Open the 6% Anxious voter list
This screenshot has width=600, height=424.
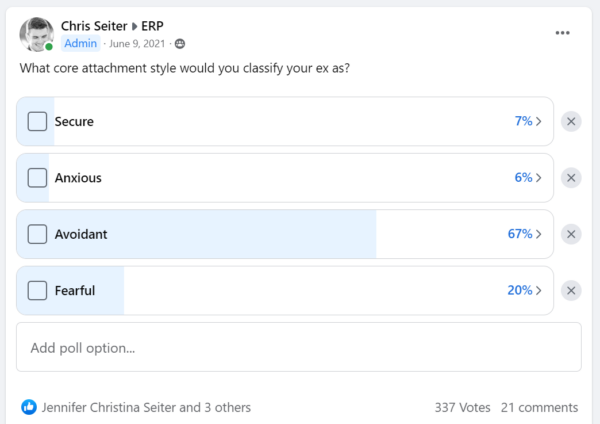pyautogui.click(x=528, y=178)
